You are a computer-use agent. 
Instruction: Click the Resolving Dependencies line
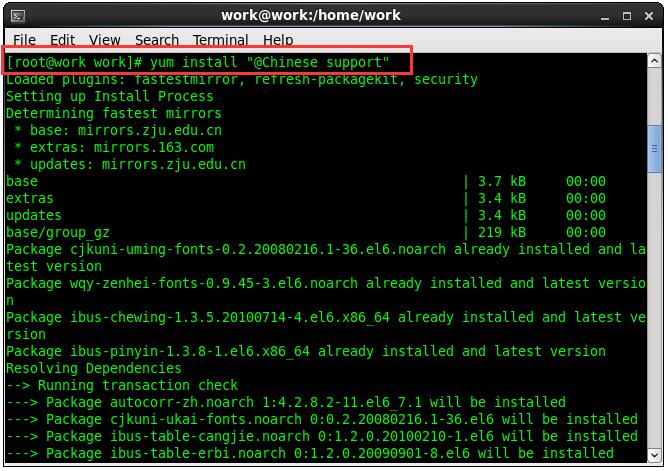(94, 369)
